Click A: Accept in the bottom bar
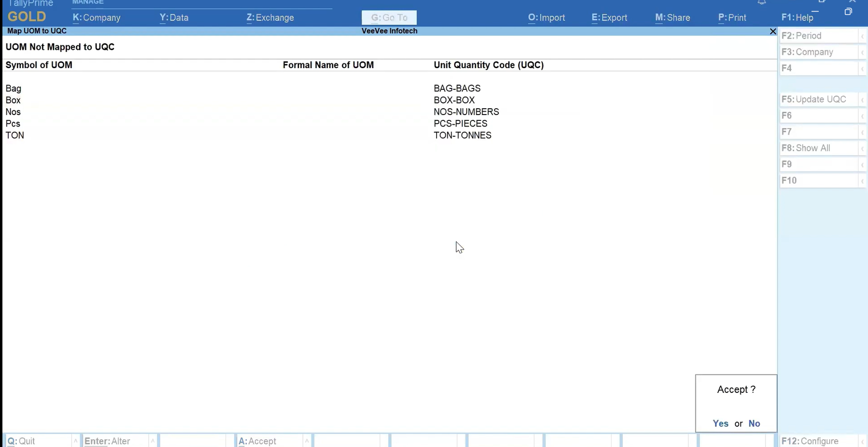Screen dimensions: 868x447 257,441
